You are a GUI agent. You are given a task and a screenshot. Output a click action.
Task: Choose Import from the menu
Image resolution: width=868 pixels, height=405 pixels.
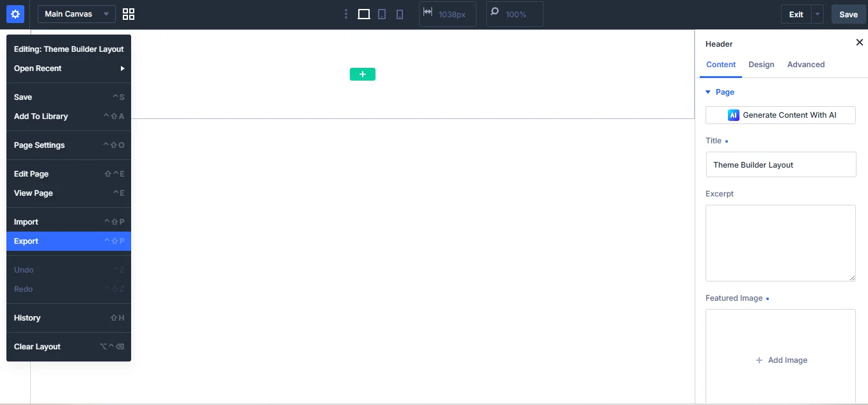pos(68,222)
